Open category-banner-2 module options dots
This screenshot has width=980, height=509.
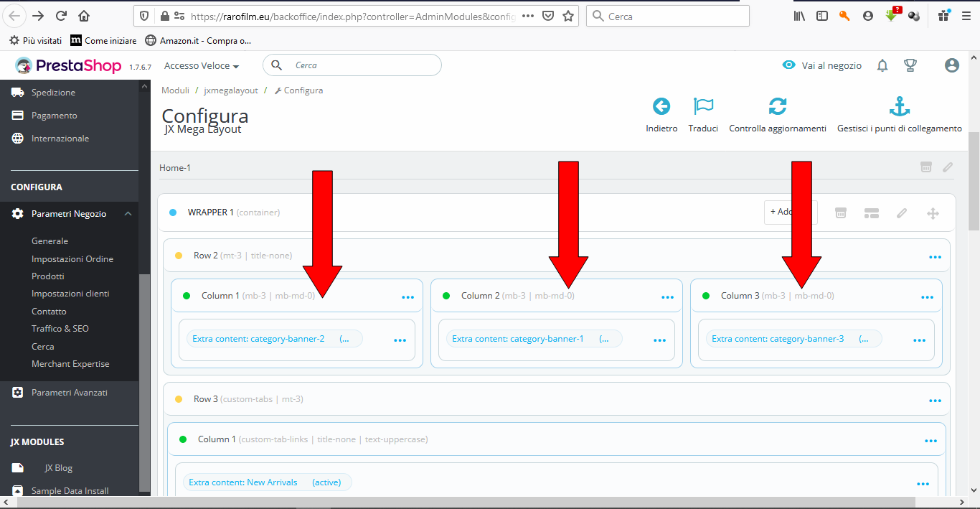click(400, 340)
